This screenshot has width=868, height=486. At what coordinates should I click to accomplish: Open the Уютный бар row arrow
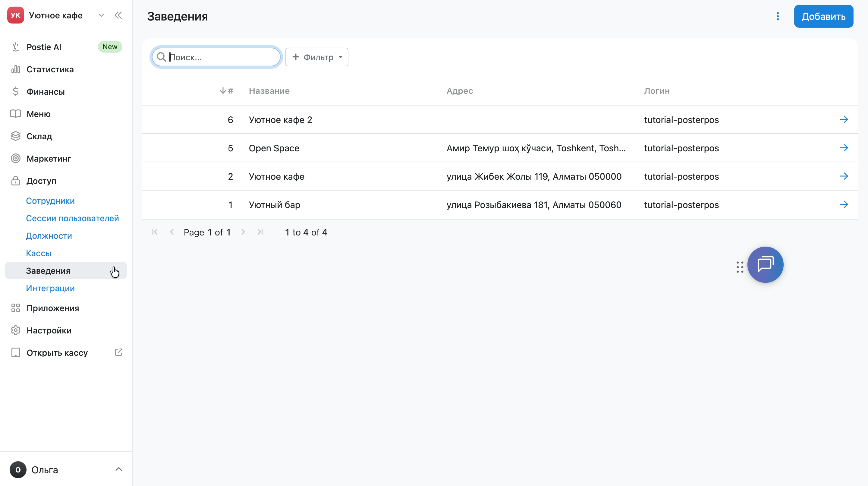click(x=844, y=204)
